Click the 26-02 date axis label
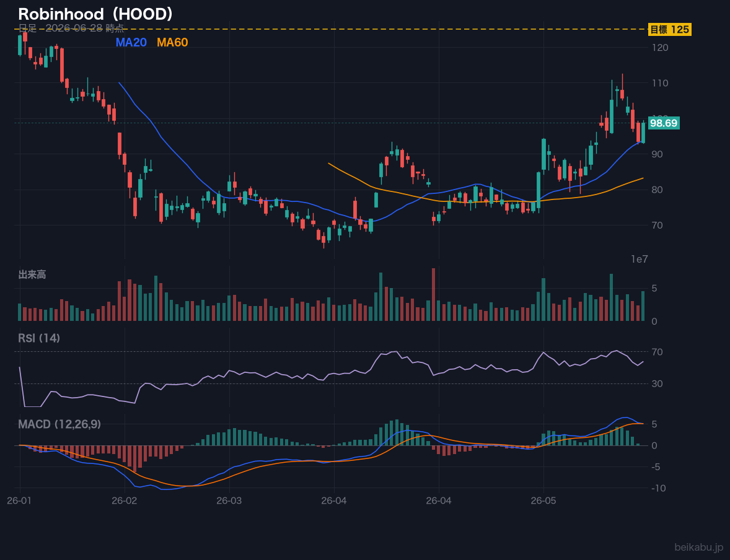Screen dimensions: 730x560 124,501
